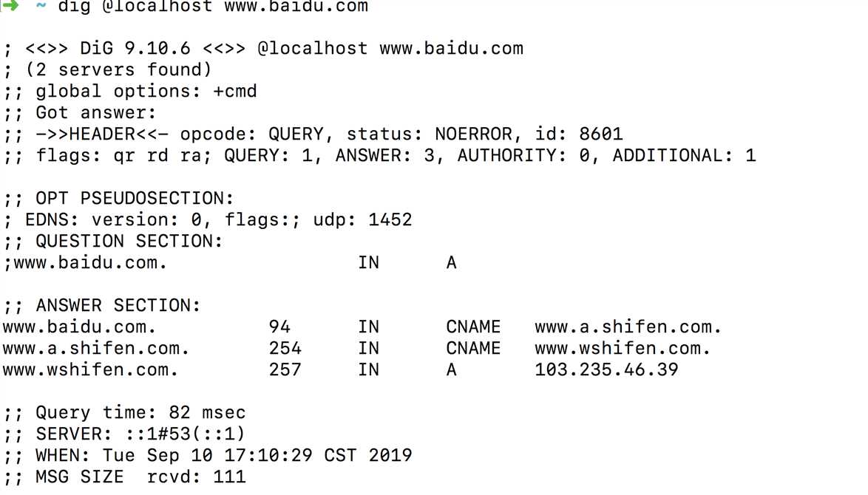Click the IP address 103.235.46.39
The image size is (868, 495).
pos(606,369)
